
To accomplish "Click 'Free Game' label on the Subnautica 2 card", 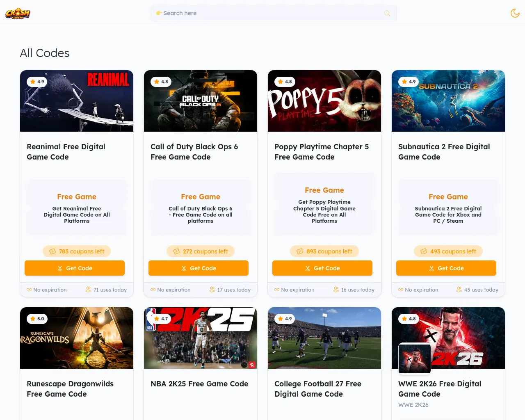I will tap(448, 197).
